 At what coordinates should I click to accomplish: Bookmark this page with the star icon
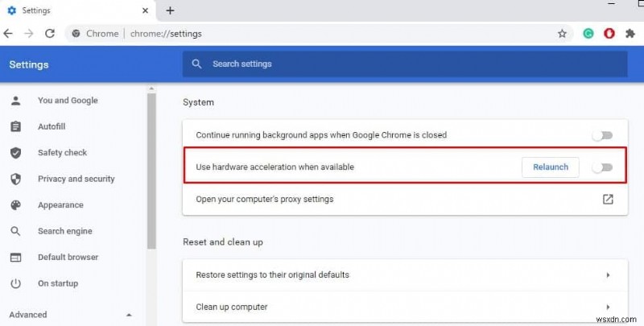click(x=562, y=34)
